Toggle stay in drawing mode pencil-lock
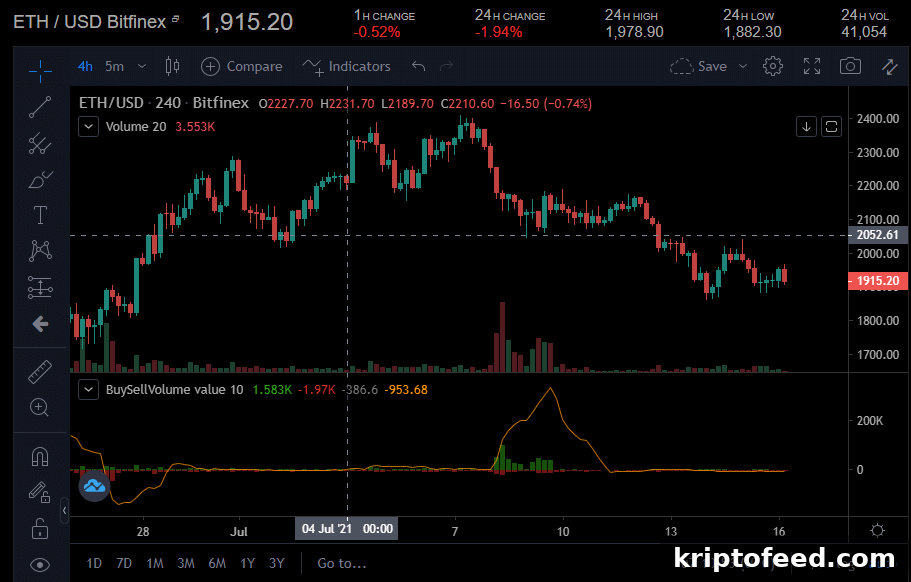 click(x=40, y=493)
